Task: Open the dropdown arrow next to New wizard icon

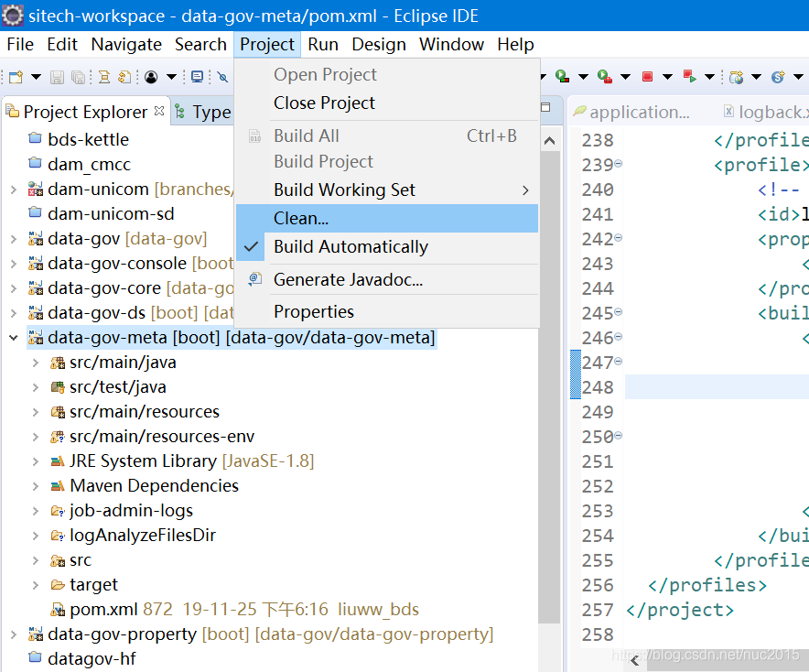Action: click(x=36, y=78)
